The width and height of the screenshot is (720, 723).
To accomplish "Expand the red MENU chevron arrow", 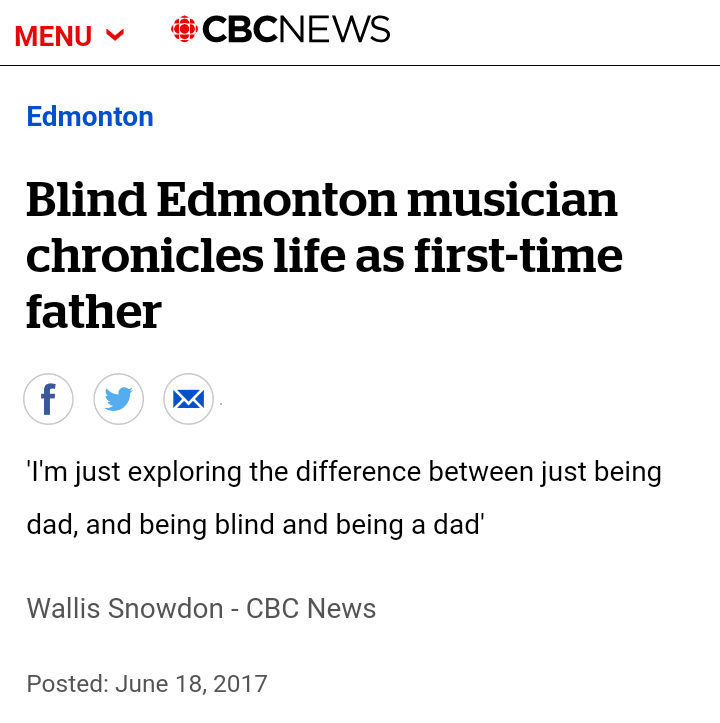I will (115, 35).
